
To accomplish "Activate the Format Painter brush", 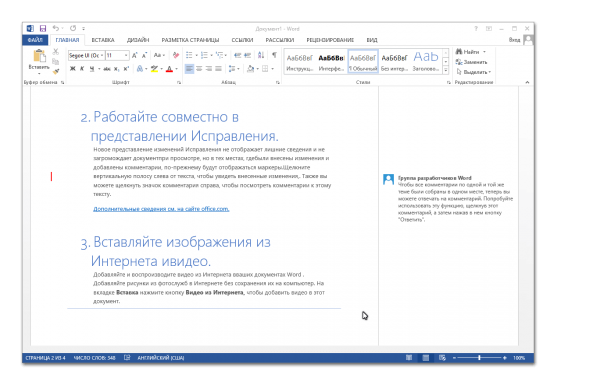I will [56, 71].
